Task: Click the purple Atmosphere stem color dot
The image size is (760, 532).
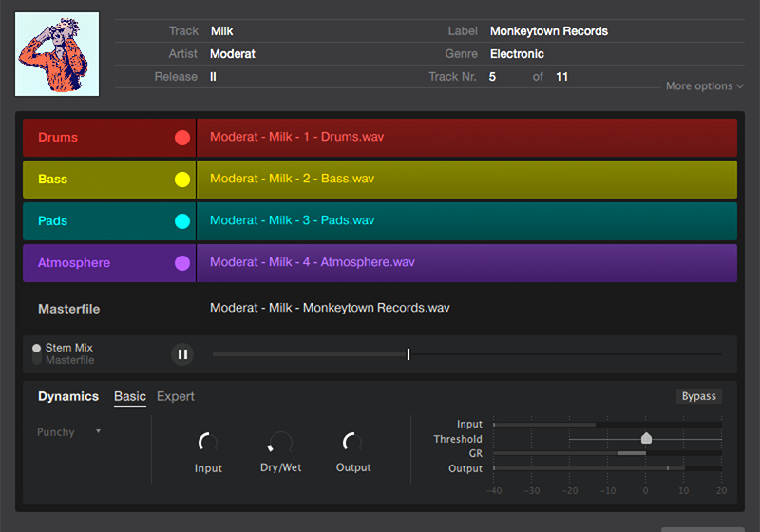Action: (x=182, y=263)
